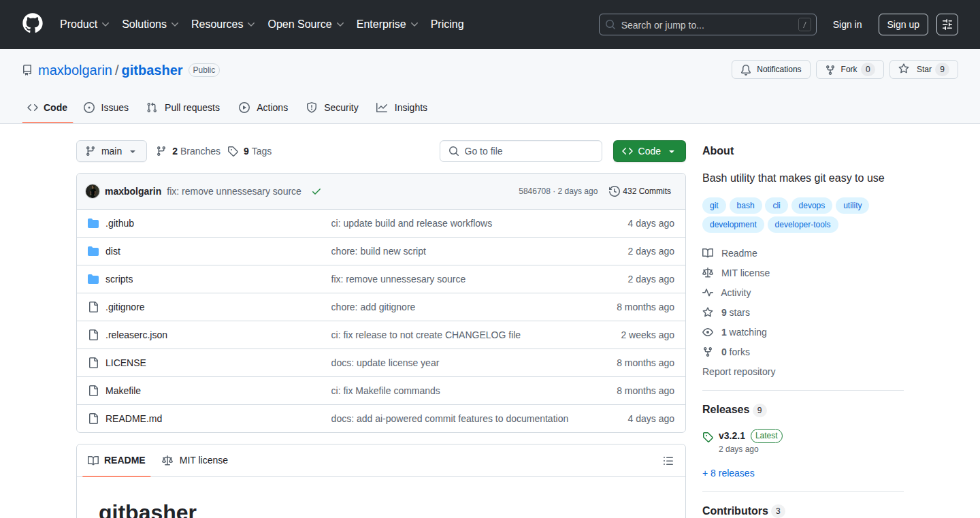Open the LICENSE file
This screenshot has width=980, height=518.
click(x=126, y=363)
